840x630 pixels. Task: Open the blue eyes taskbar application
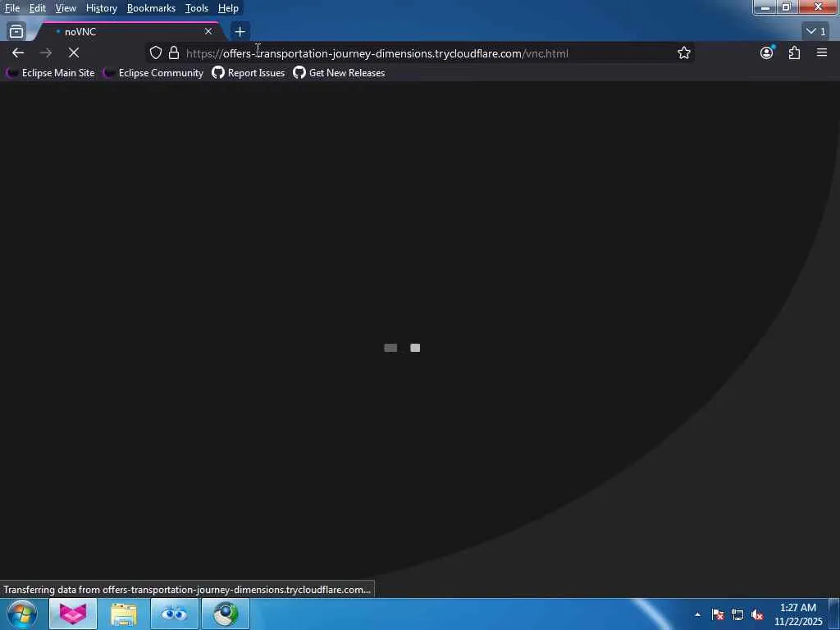[x=175, y=614]
